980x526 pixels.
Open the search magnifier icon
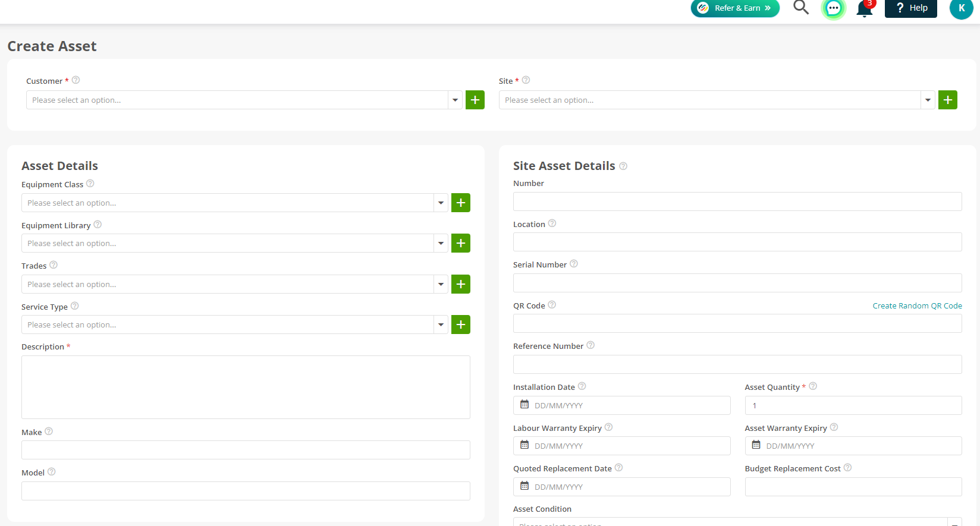[801, 7]
